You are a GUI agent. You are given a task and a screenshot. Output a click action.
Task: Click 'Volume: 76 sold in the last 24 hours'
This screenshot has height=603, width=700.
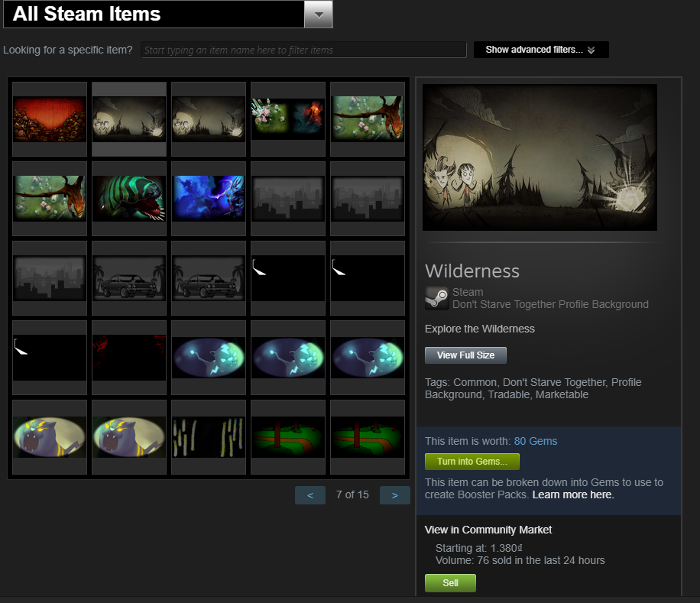(x=520, y=560)
